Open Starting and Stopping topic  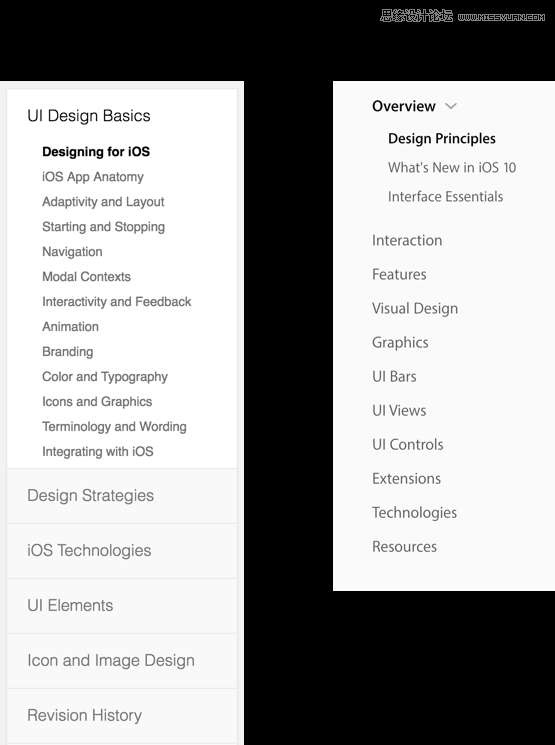click(103, 227)
